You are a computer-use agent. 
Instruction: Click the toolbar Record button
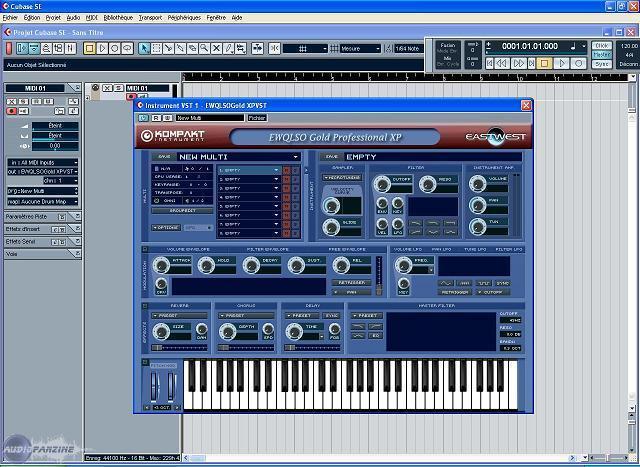115,49
